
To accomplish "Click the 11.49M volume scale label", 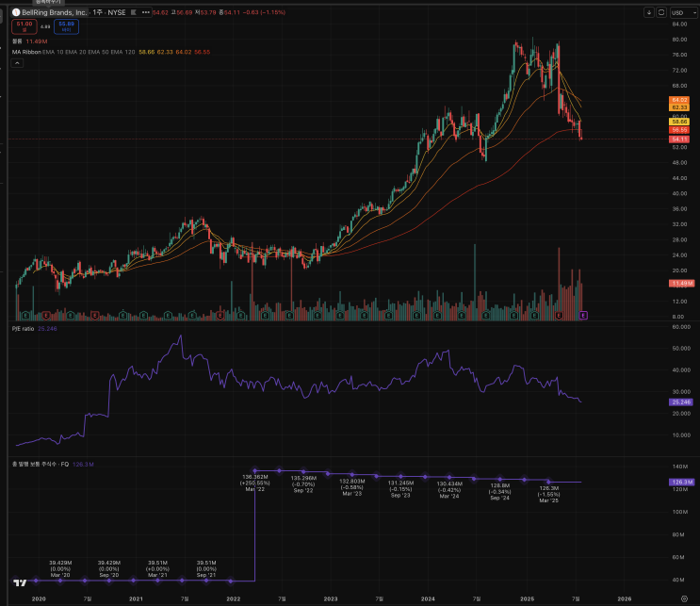I will (x=682, y=283).
